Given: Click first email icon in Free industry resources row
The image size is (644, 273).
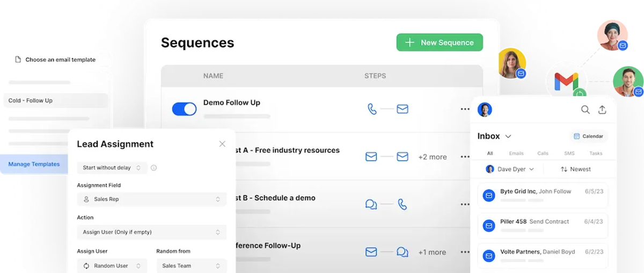Looking at the screenshot, I should click(371, 157).
